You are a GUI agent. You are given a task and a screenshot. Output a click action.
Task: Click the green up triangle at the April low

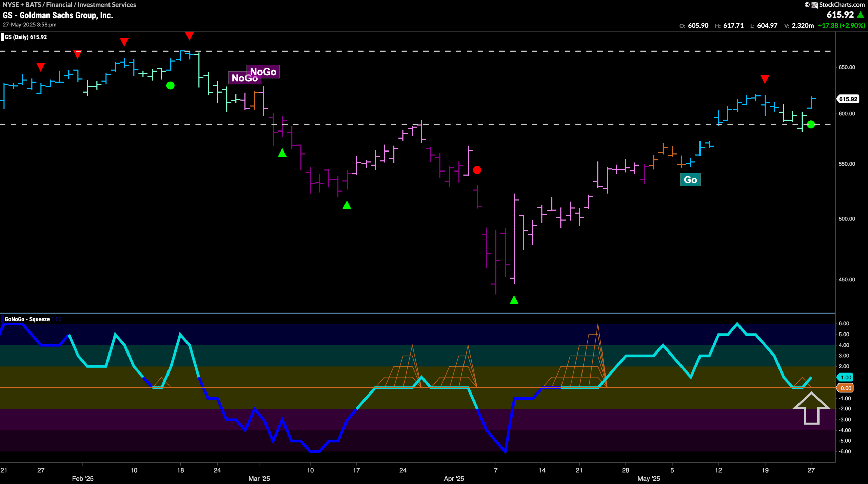tap(514, 300)
